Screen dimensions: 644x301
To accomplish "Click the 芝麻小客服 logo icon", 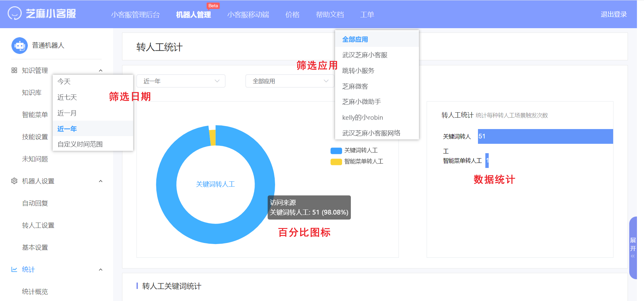I will (x=14, y=13).
